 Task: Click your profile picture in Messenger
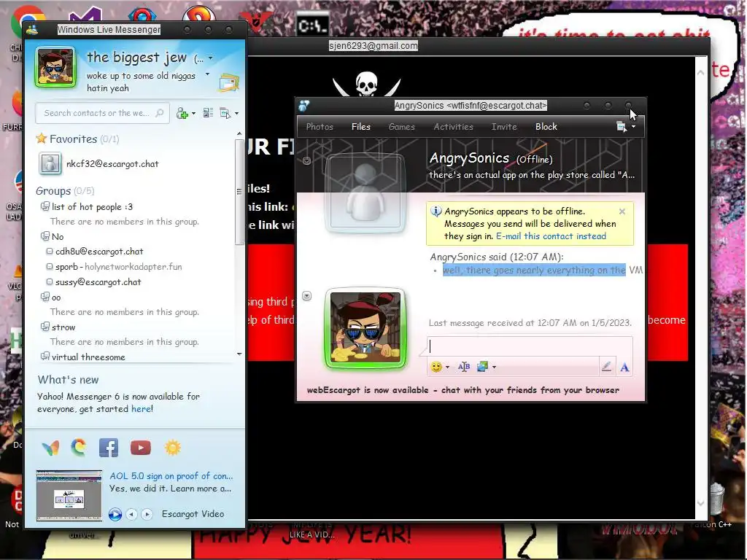click(x=55, y=67)
